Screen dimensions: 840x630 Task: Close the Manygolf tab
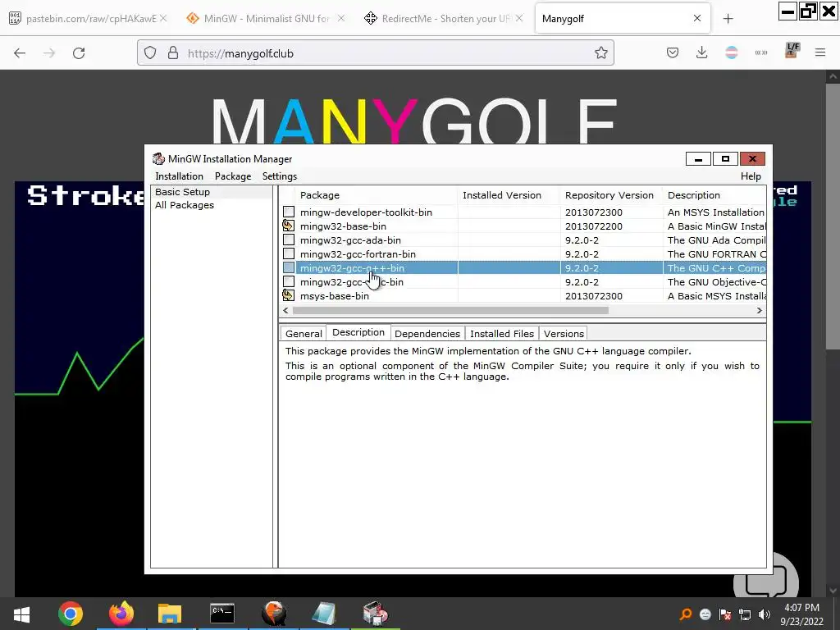click(x=697, y=18)
